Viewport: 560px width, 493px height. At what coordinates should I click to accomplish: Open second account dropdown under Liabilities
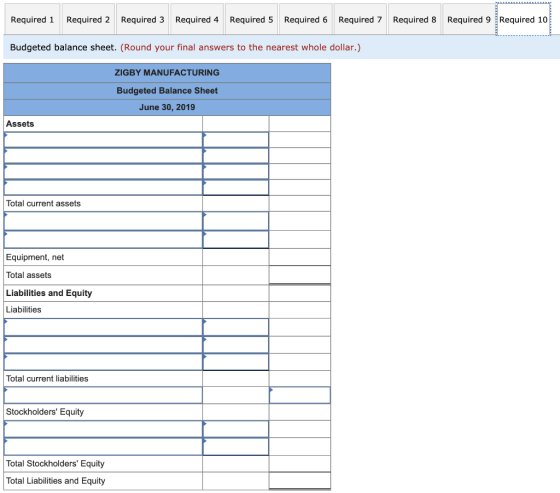click(103, 345)
